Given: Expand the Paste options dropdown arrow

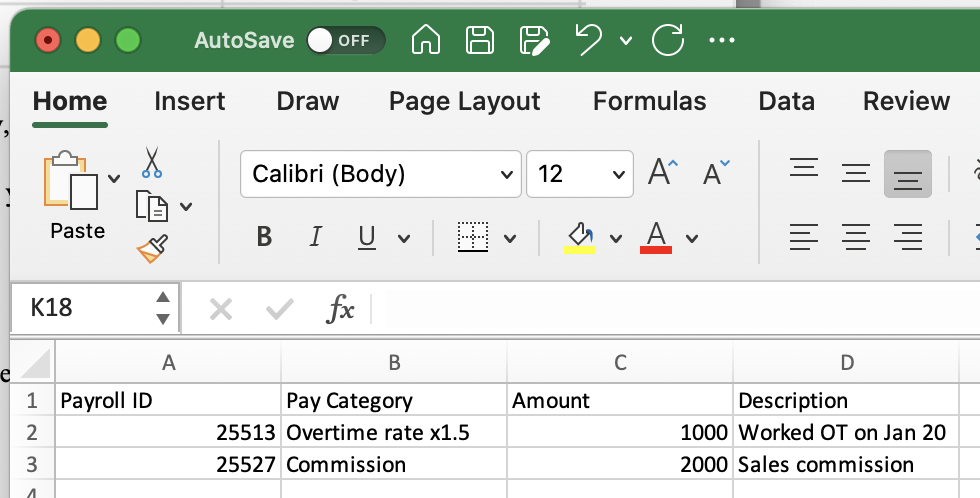Looking at the screenshot, I should coord(114,179).
